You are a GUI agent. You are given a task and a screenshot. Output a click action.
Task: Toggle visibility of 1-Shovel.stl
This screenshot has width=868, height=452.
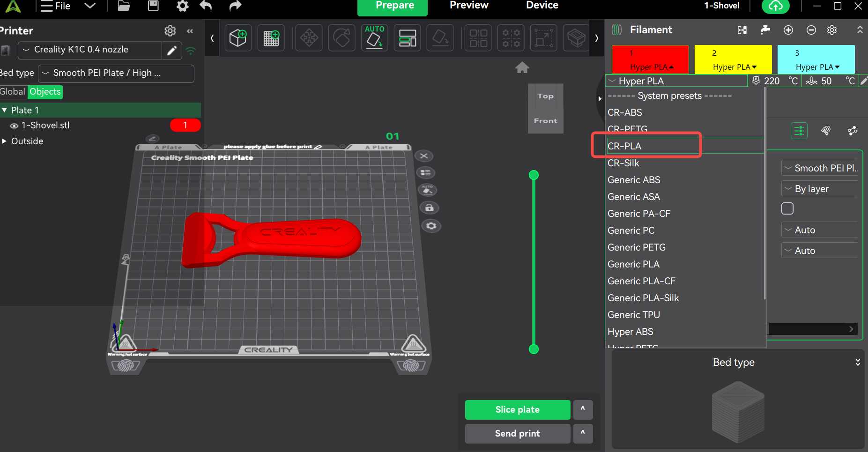(14, 126)
